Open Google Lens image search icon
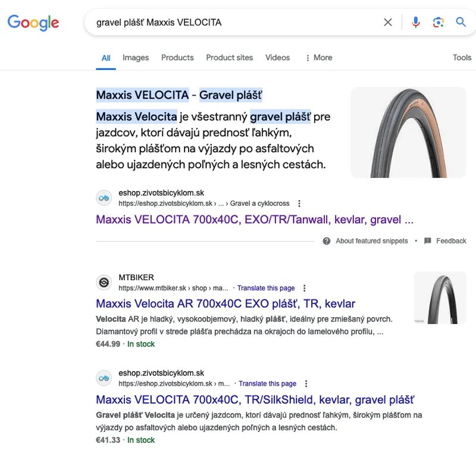The image size is (476, 457). coord(439,23)
